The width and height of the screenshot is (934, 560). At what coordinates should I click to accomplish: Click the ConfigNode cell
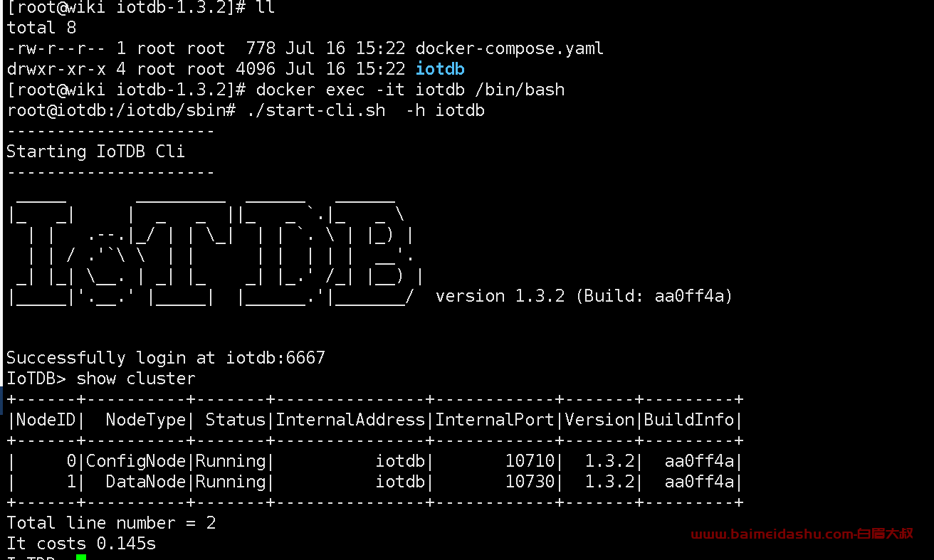136,461
